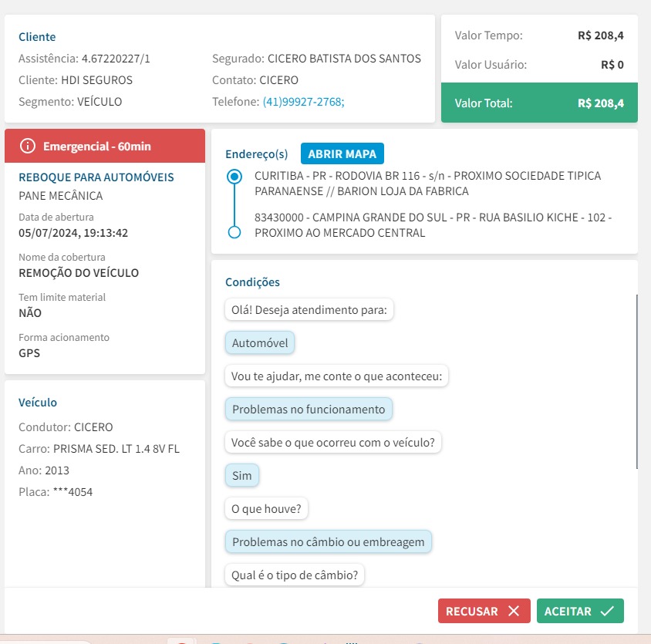Click message Olá! Deseja atendimento para:
The width and height of the screenshot is (651, 644).
pyautogui.click(x=309, y=310)
